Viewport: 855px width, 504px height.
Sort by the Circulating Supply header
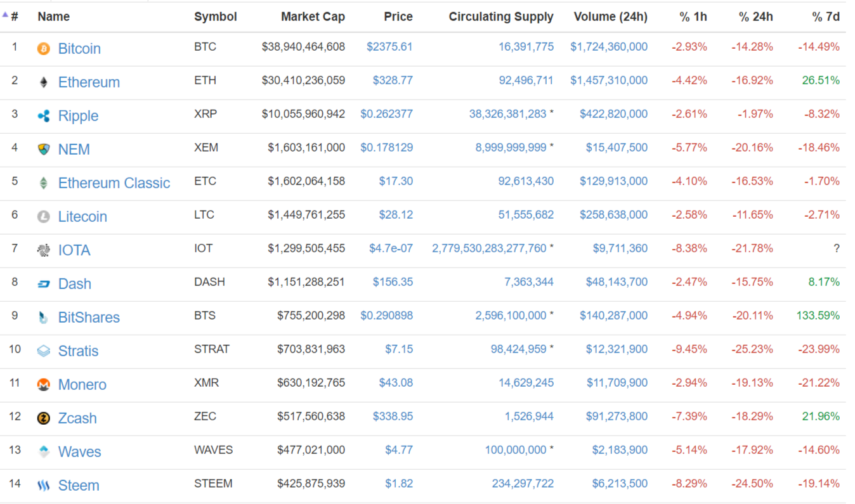(500, 17)
